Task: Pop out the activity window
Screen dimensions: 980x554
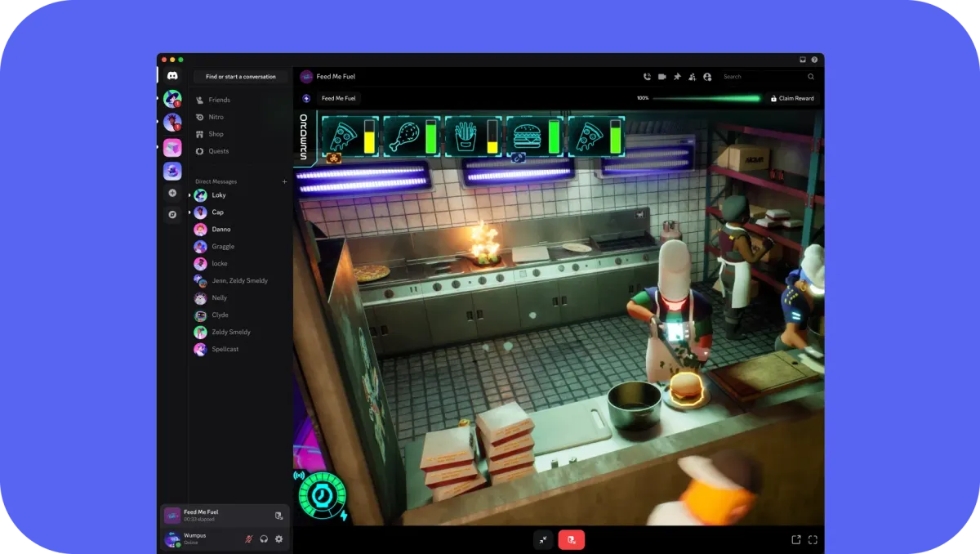Action: coord(796,539)
